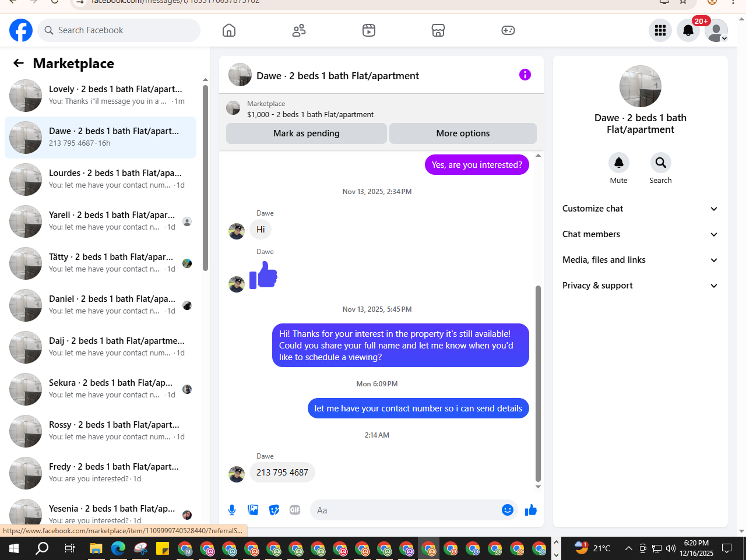Open the Facebook menu grid icon
Viewport: 746px width, 560px height.
click(x=660, y=30)
